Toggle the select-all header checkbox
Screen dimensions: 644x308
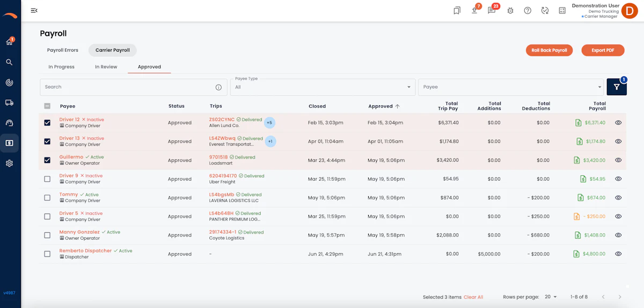47,106
